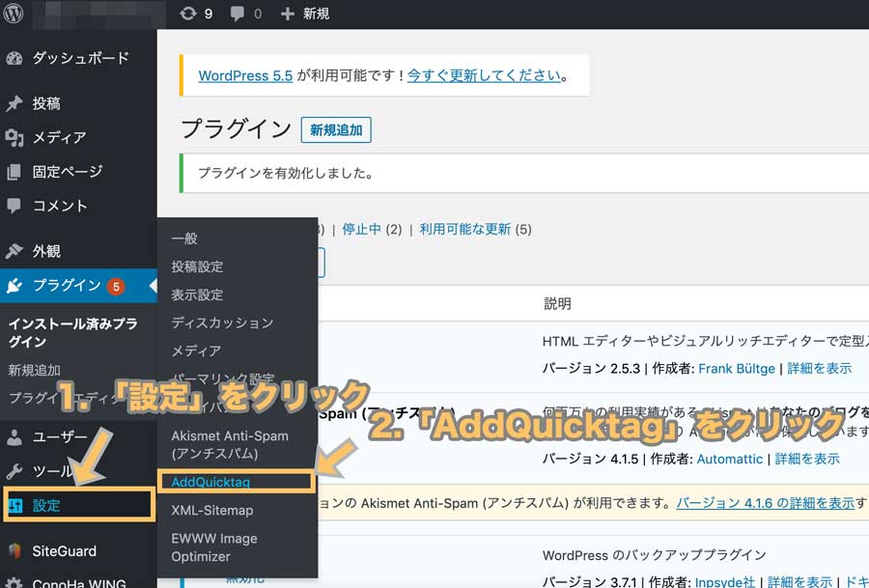
Task: Select XML-Sitemap in the settings flyout
Action: coord(212,511)
